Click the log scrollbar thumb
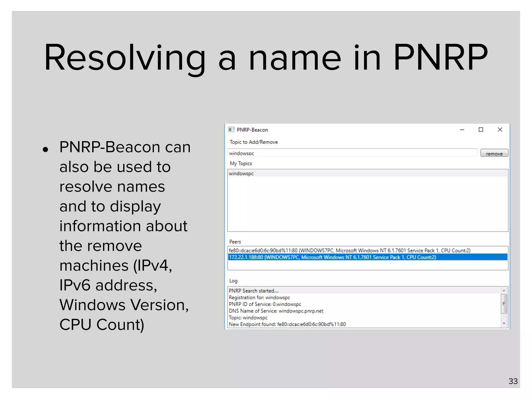This screenshot has height=399, width=532. click(x=504, y=304)
